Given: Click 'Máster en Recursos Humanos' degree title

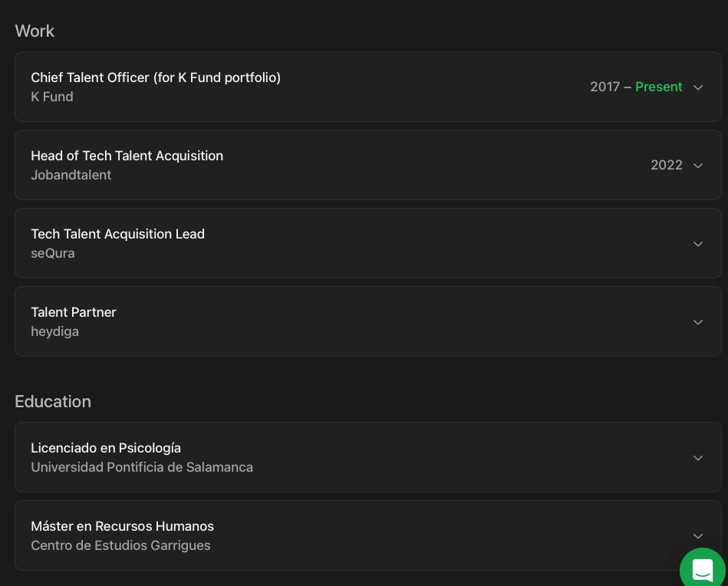Looking at the screenshot, I should [x=122, y=526].
